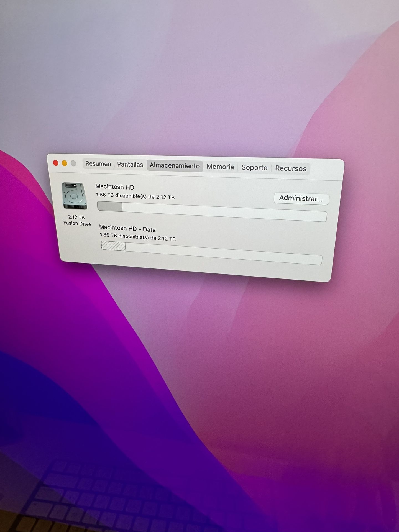Viewport: 399px width, 532px height.
Task: Minimize the window with the yellow button
Action: pyautogui.click(x=65, y=163)
